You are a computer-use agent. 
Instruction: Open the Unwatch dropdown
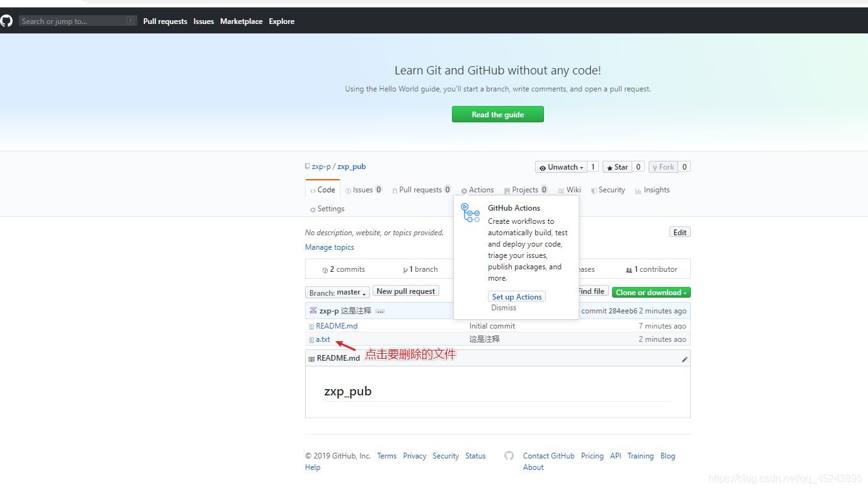coord(560,167)
